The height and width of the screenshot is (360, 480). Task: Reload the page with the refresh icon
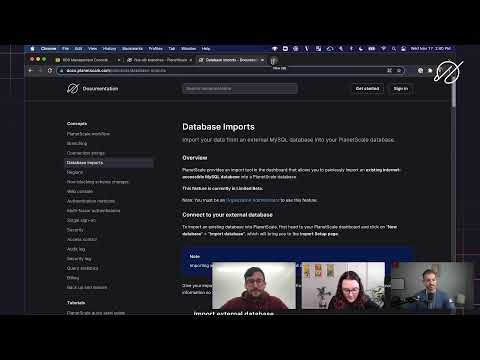[50, 70]
